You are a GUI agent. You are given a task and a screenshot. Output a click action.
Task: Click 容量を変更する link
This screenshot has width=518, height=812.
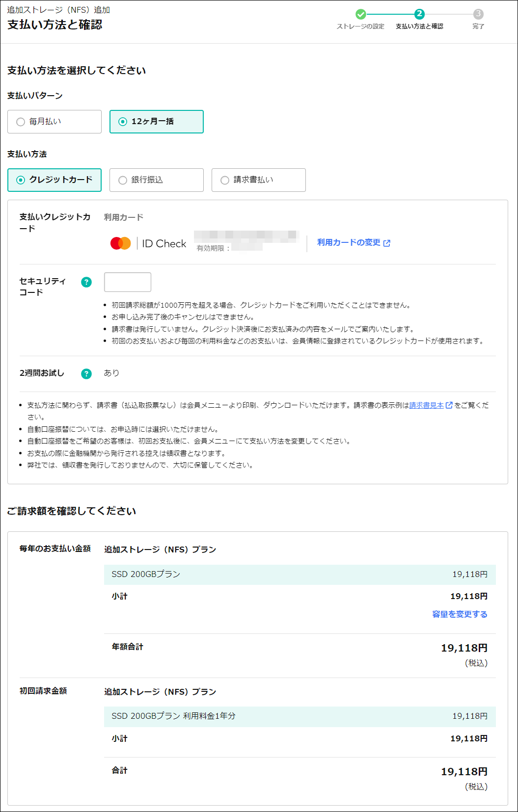coord(460,614)
